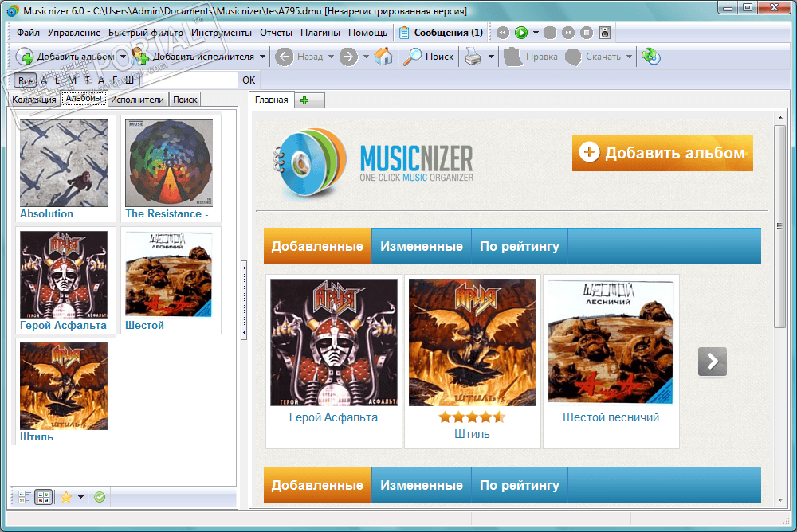This screenshot has width=797, height=532.
Task: Select the first Добавленные section tab
Action: tap(317, 246)
